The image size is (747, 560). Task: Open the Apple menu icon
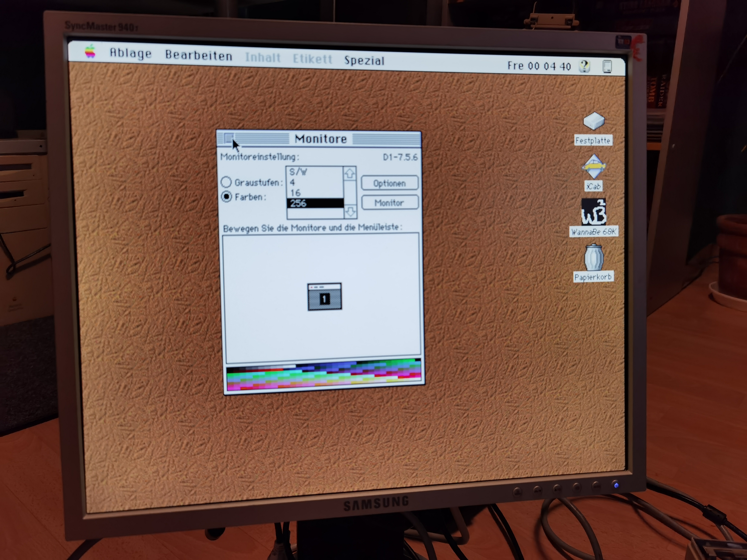(90, 52)
